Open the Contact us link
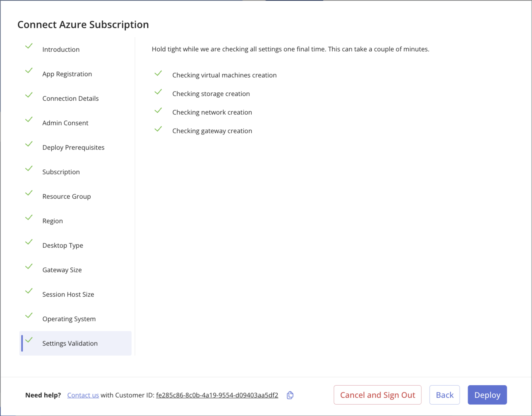The image size is (532, 416). click(x=83, y=395)
